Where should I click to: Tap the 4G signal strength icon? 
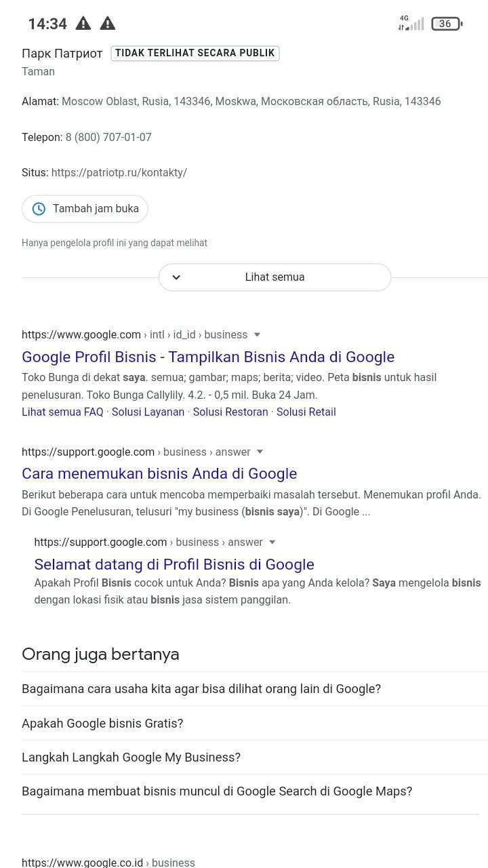click(411, 24)
